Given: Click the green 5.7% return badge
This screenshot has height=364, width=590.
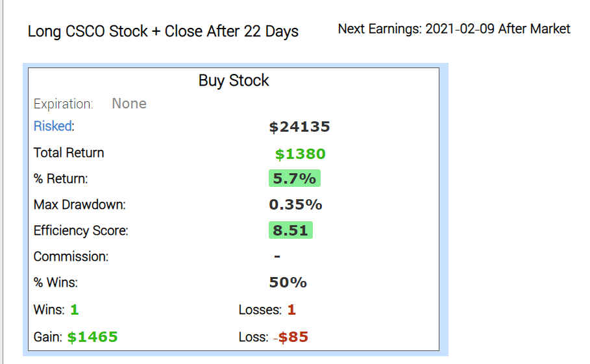Looking at the screenshot, I should pos(294,178).
